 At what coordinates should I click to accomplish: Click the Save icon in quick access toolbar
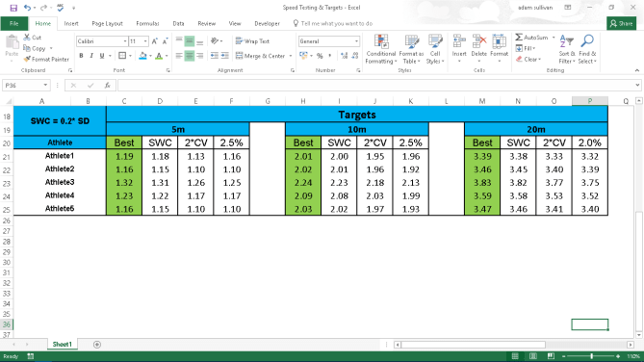click(13, 8)
